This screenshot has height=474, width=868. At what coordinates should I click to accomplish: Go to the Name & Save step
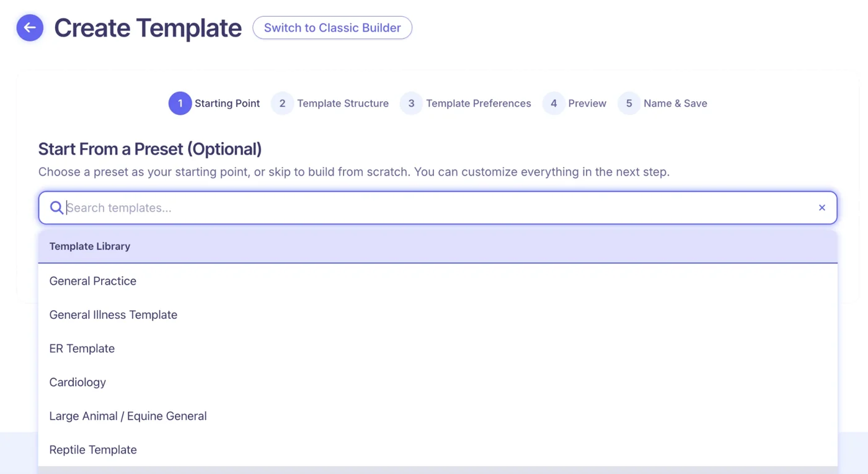point(663,104)
